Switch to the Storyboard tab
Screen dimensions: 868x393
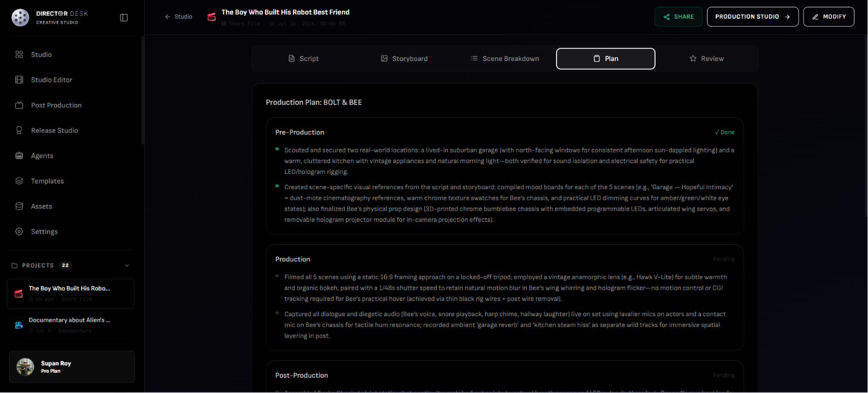(404, 59)
